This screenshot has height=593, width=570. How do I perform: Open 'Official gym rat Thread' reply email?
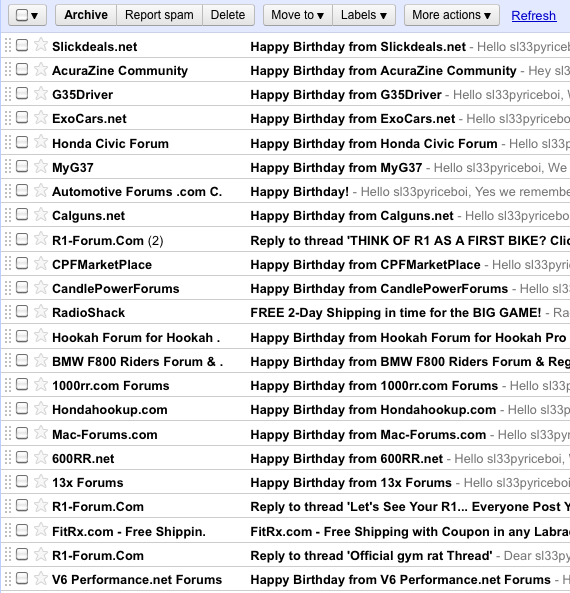point(371,556)
